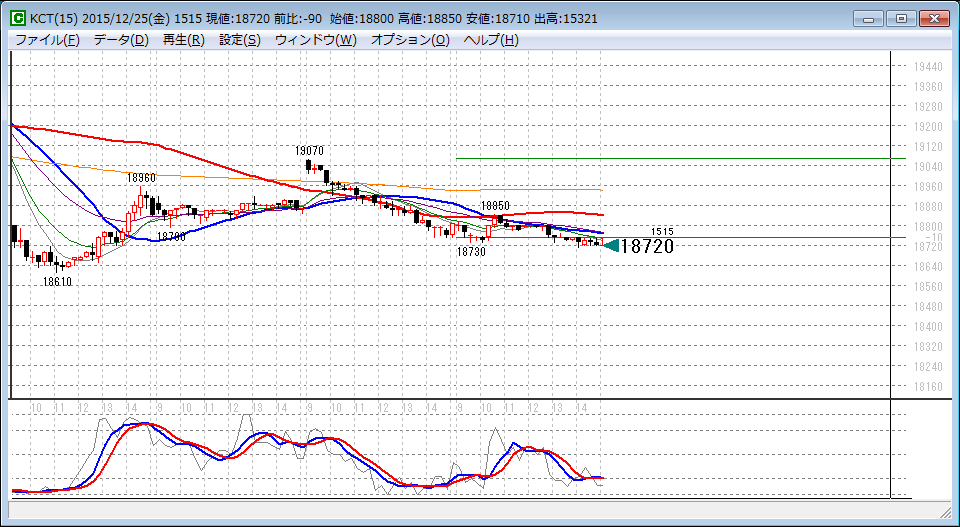Close the KCT chart window
Image resolution: width=960 pixels, height=527 pixels.
(x=934, y=18)
